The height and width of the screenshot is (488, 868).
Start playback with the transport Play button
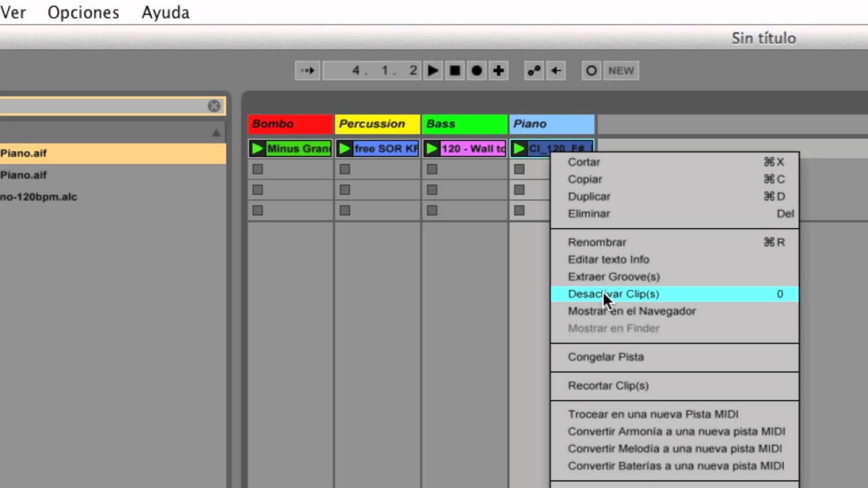click(433, 70)
